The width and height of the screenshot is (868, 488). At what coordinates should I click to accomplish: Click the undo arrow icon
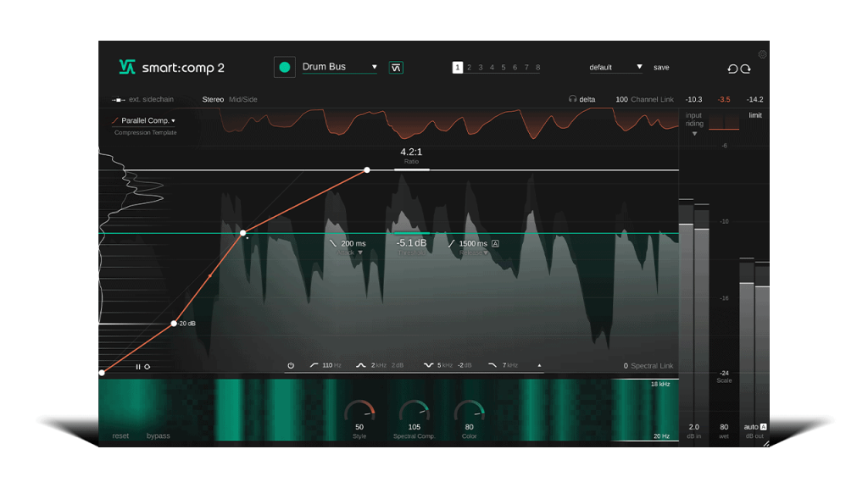(732, 69)
